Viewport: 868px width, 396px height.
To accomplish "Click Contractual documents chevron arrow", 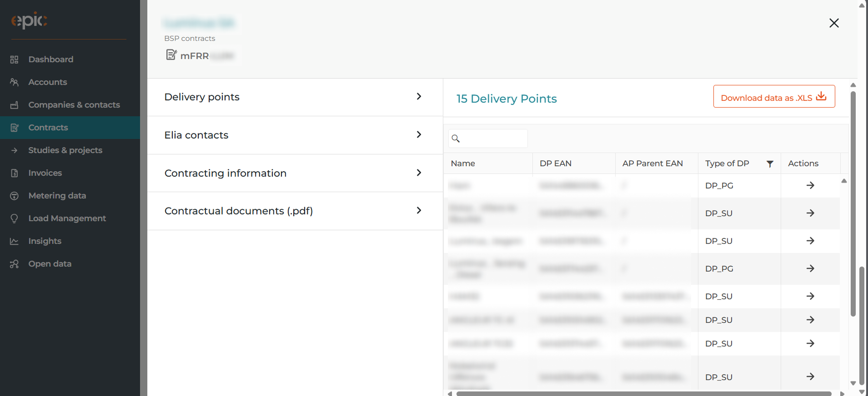I will [419, 210].
